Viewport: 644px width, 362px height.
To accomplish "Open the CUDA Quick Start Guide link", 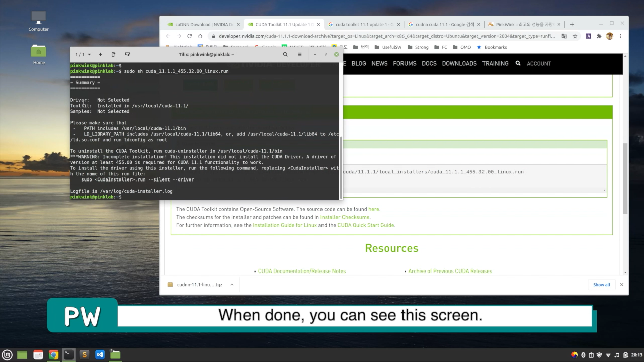I will point(366,225).
